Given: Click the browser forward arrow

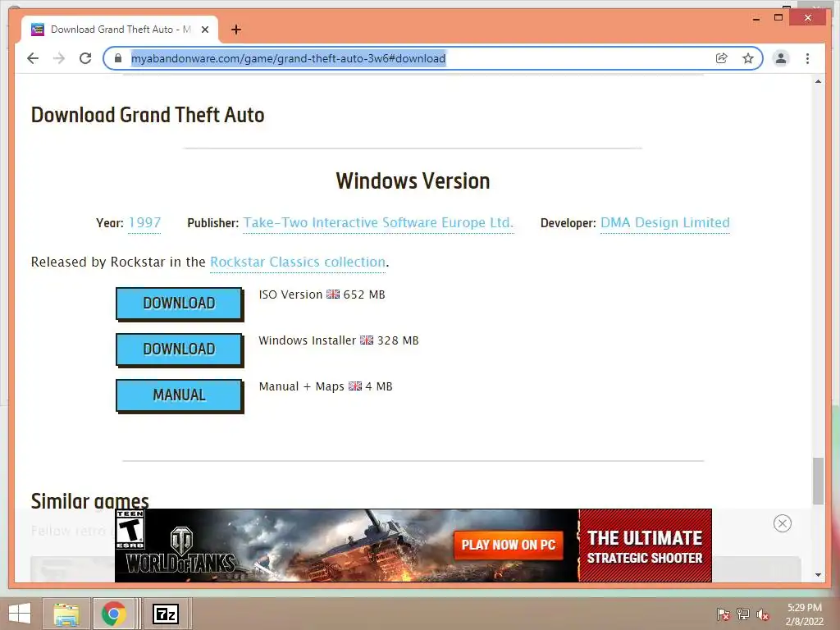Looking at the screenshot, I should (x=59, y=58).
